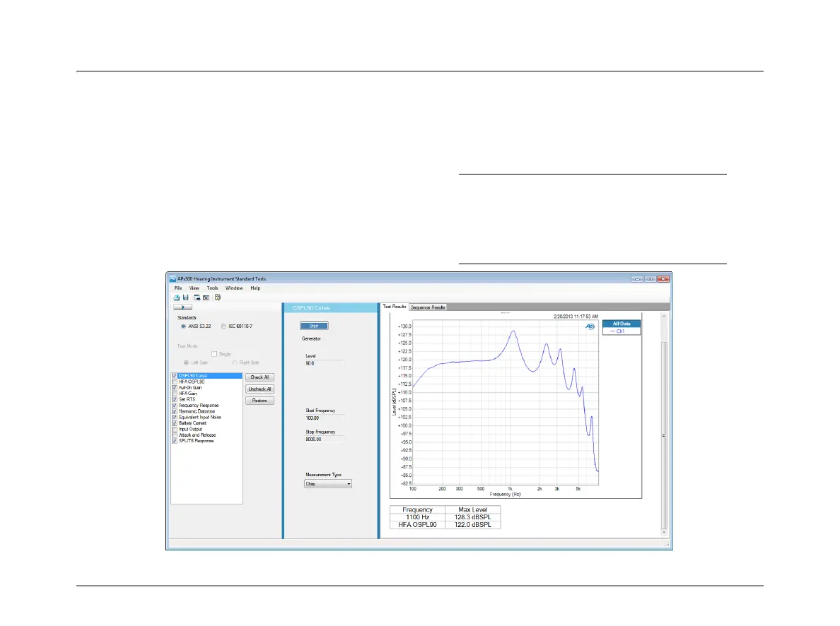Image resolution: width=840 pixels, height=626 pixels.
Task: Click the results panel vertical scrollbar thumb
Action: coord(664,435)
